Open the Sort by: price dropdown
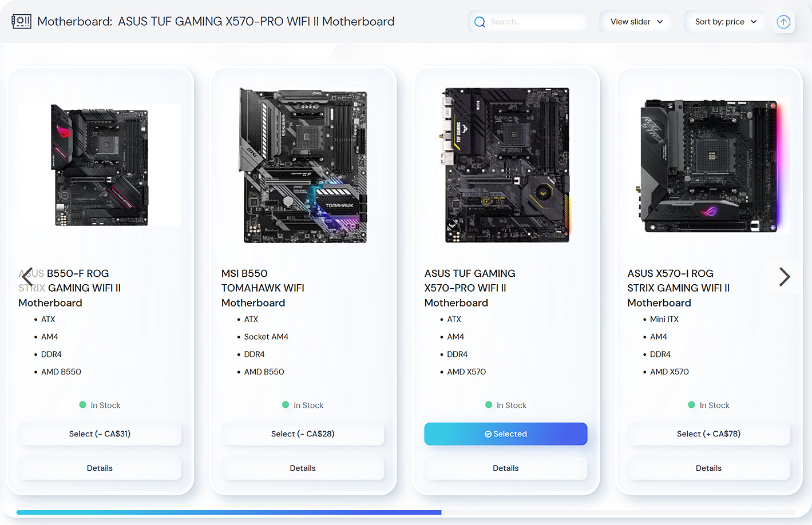The width and height of the screenshot is (812, 525). click(725, 22)
